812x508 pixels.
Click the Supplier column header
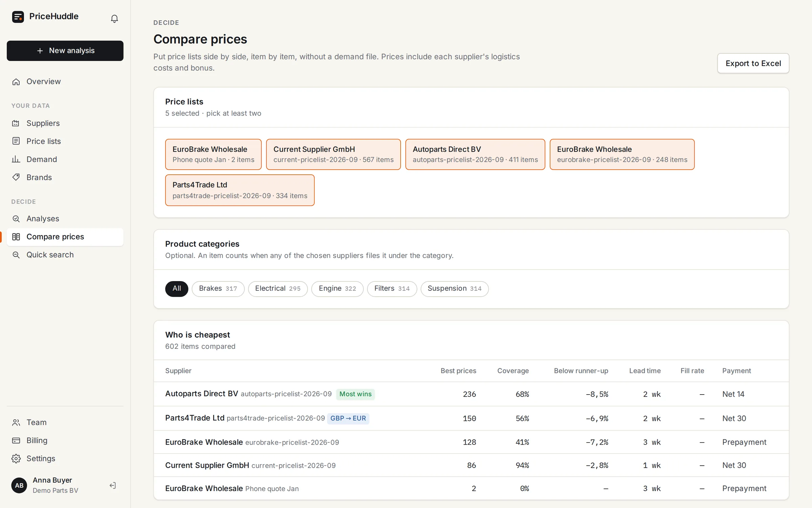[x=178, y=371]
